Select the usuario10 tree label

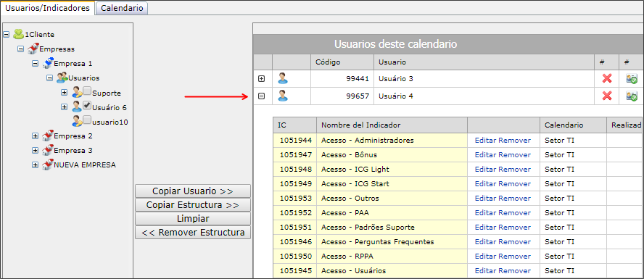pyautogui.click(x=110, y=122)
